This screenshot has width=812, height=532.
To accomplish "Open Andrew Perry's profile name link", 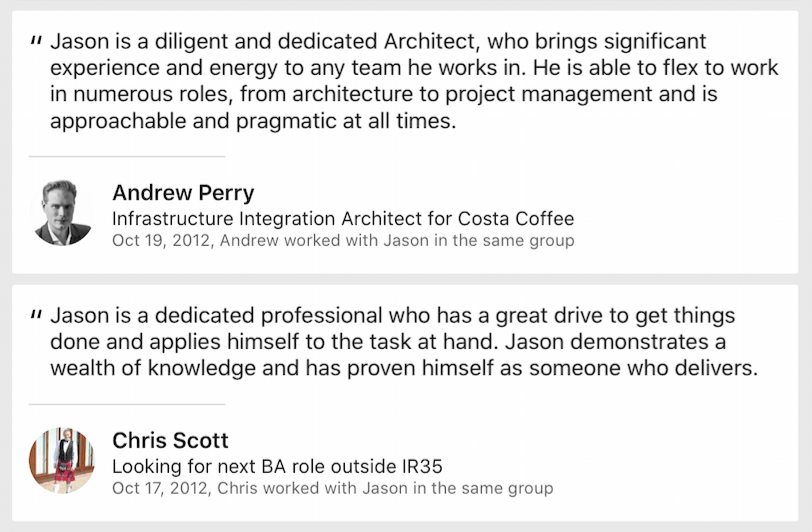I will [183, 193].
